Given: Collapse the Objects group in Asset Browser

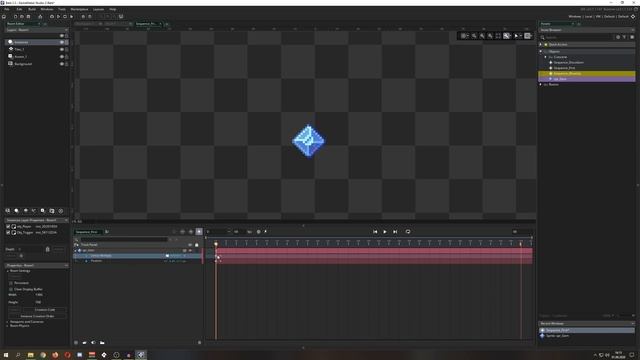Looking at the screenshot, I should (x=541, y=51).
